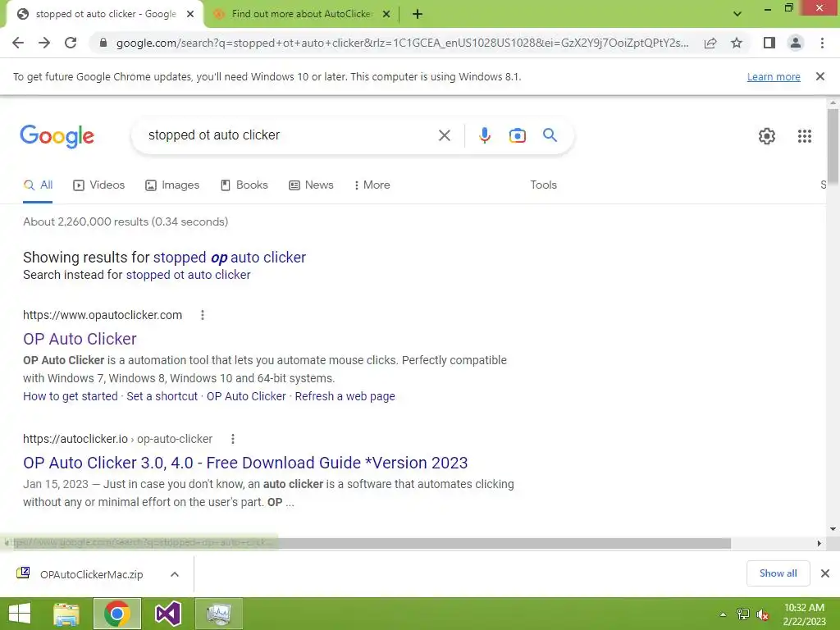This screenshot has height=630, width=840.
Task: Open the network tray icon
Action: point(743,614)
